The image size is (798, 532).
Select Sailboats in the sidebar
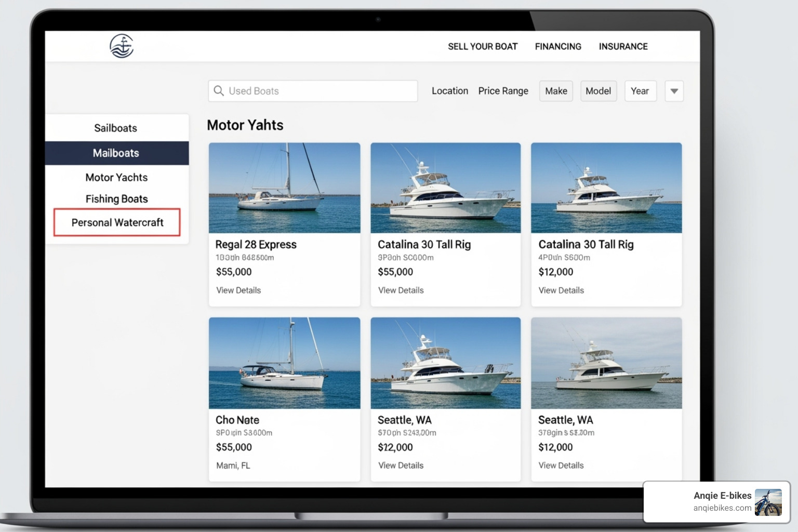tap(116, 128)
